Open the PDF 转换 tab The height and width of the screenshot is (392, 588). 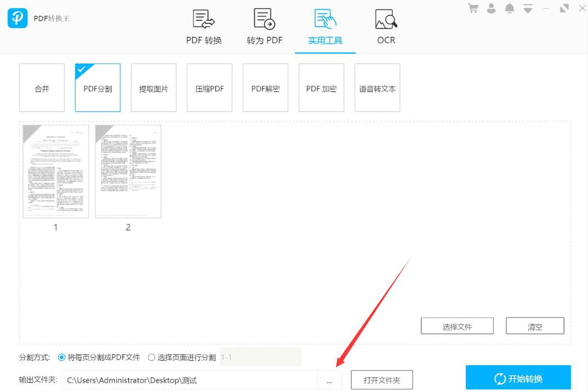point(204,27)
